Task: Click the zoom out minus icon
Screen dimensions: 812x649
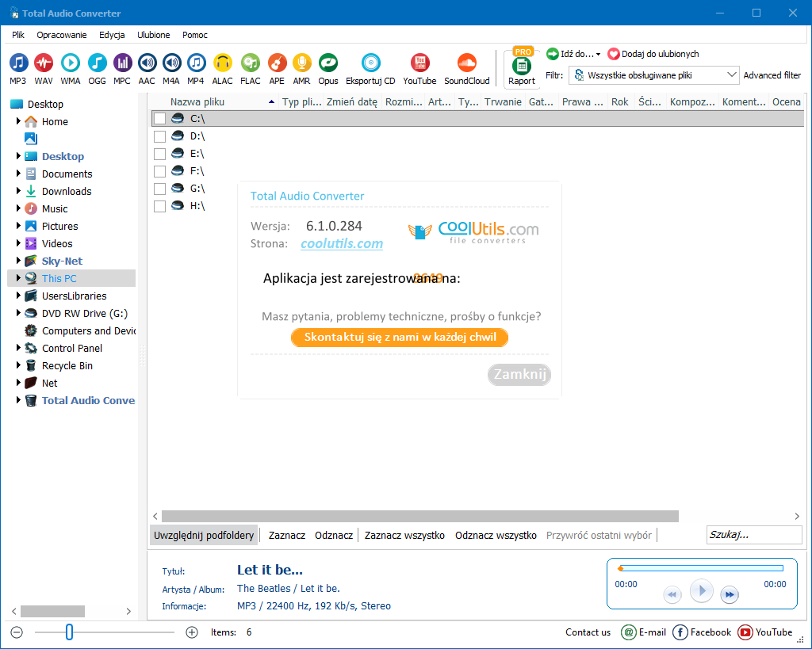Action: (17, 632)
